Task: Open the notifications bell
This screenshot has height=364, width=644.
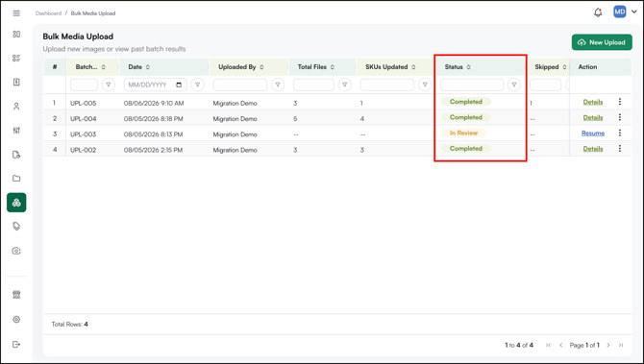Action: 598,12
